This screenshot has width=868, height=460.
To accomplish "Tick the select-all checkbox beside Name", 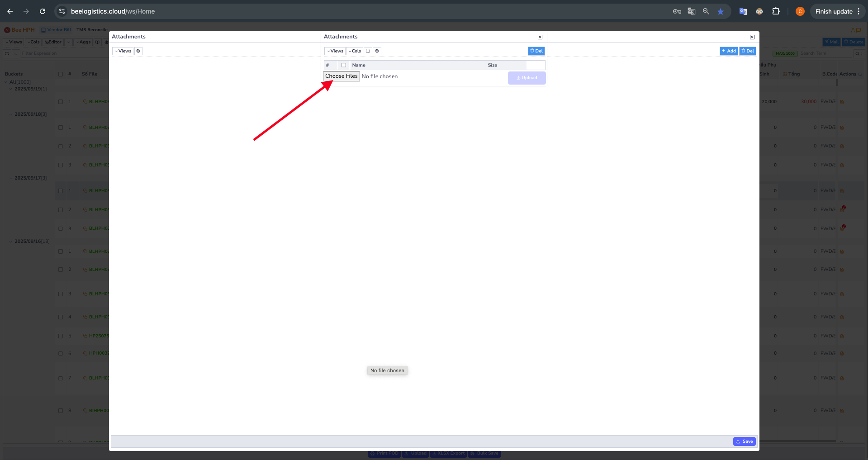I will (344, 65).
